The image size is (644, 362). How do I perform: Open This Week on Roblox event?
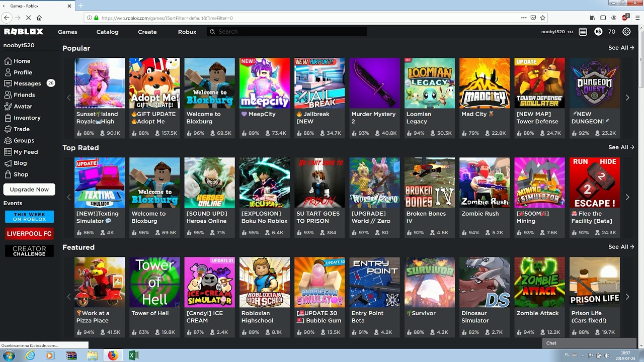pos(29,217)
